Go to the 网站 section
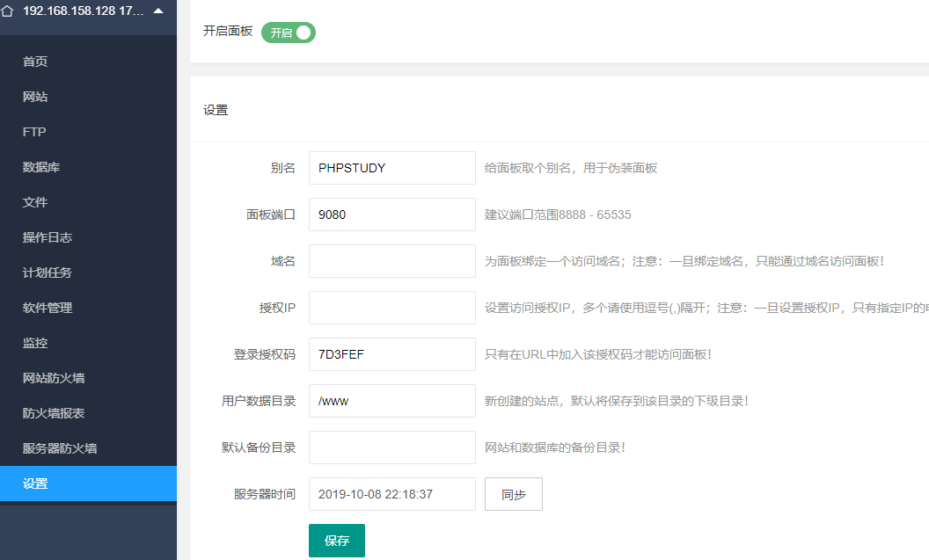 point(35,97)
